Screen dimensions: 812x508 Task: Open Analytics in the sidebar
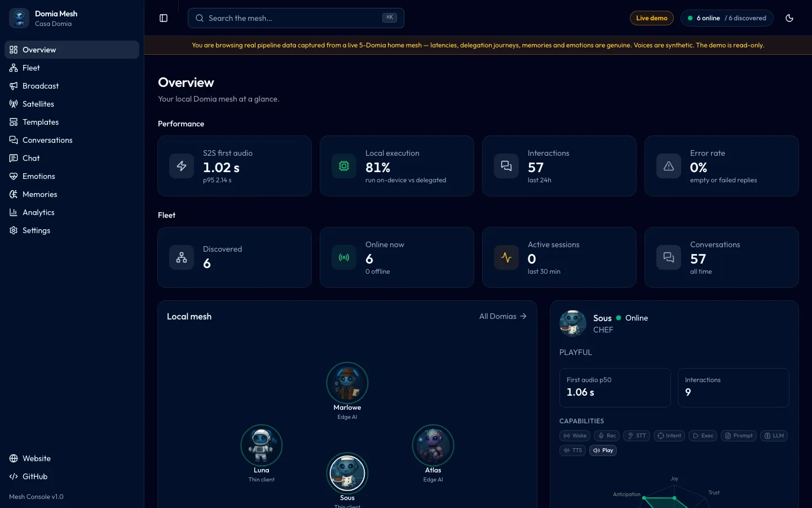(x=72, y=212)
